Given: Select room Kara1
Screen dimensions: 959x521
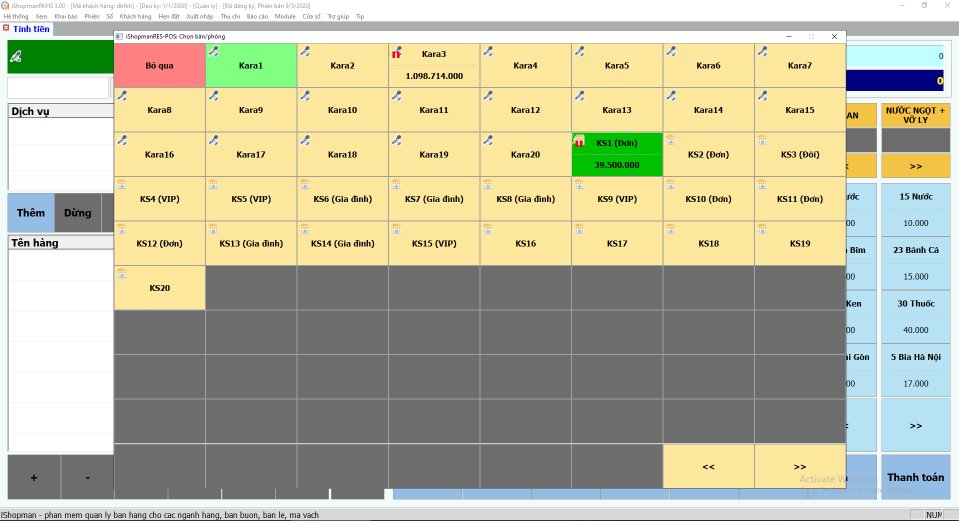Looking at the screenshot, I should point(251,66).
